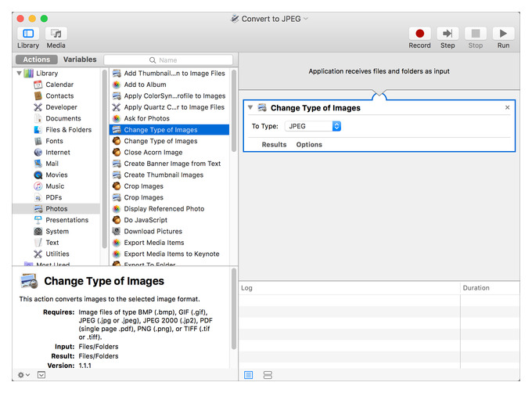Select Export Media Items to Keynote action
The width and height of the screenshot is (532, 393).
coord(169,254)
